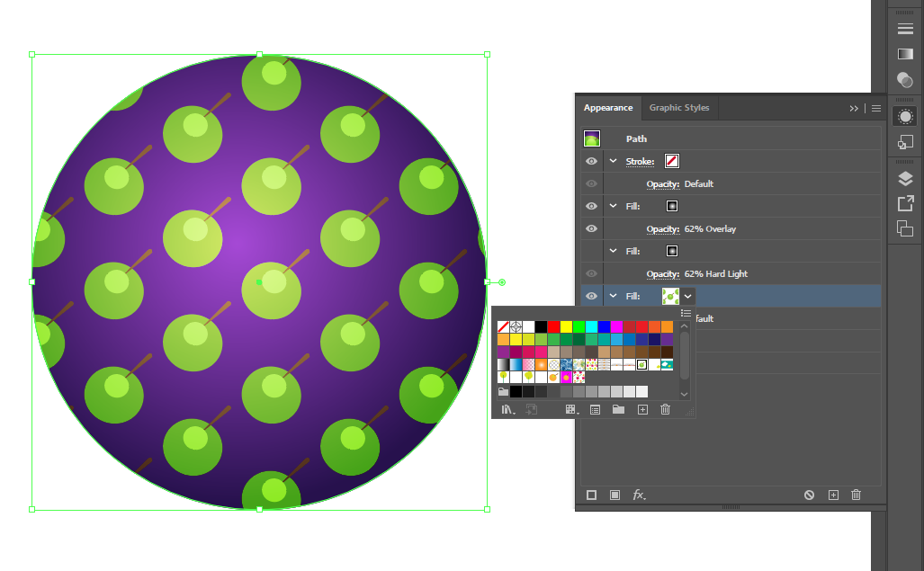
Task: Pick the magenta swatch in the top row
Action: tap(617, 326)
